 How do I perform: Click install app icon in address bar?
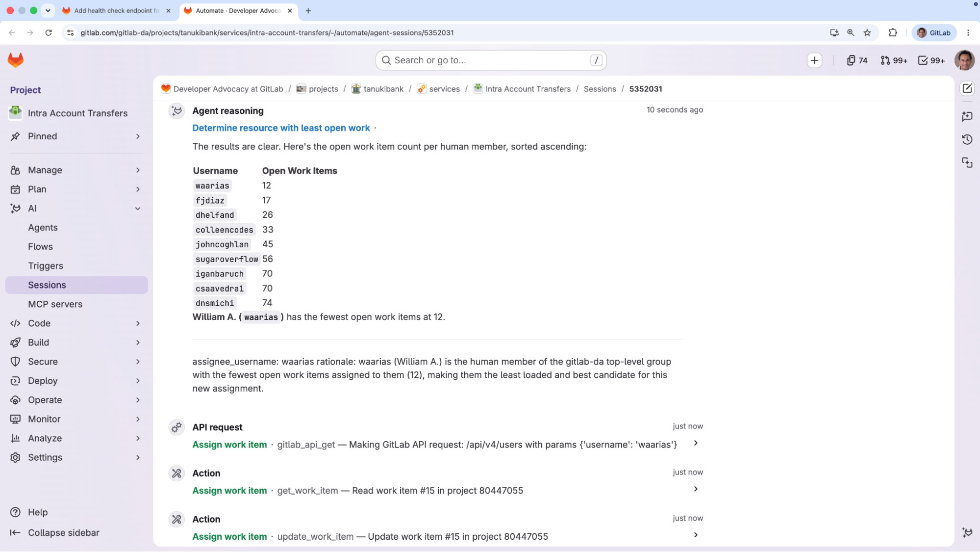(x=834, y=33)
